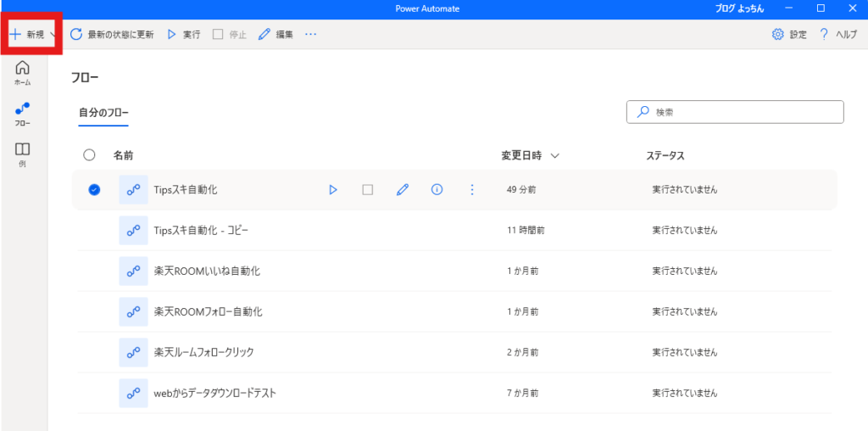Minimize the Power Automate window

tap(791, 8)
